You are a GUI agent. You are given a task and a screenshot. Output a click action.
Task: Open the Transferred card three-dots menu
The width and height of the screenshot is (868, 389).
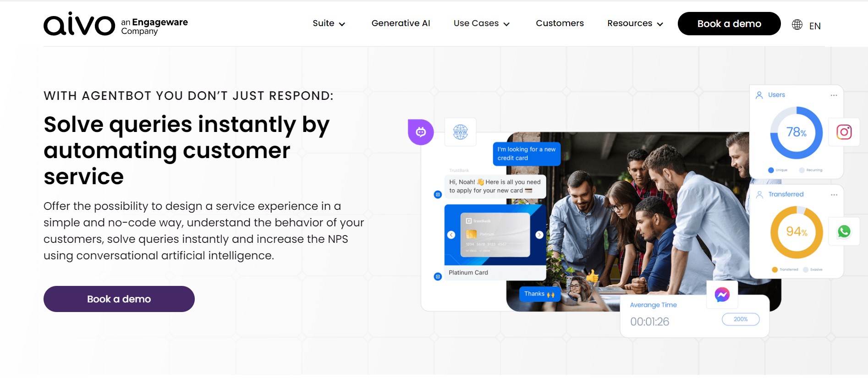(x=834, y=195)
